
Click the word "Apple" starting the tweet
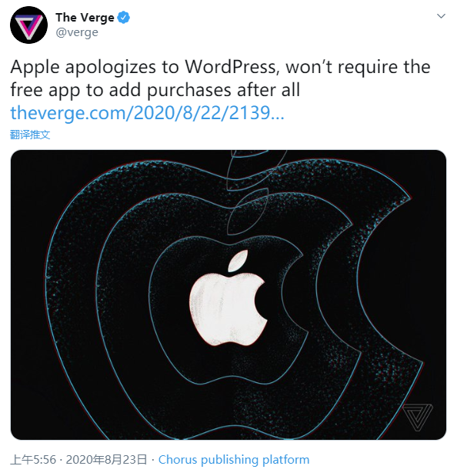click(35, 68)
